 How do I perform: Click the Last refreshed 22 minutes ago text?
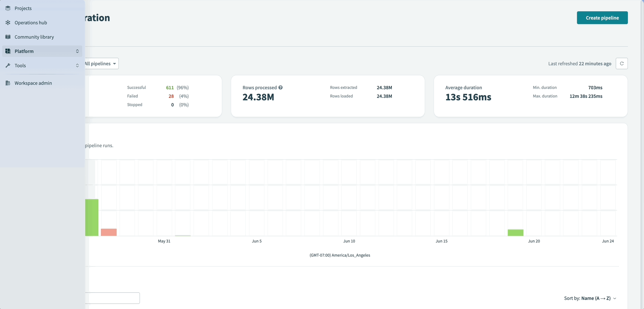click(580, 64)
